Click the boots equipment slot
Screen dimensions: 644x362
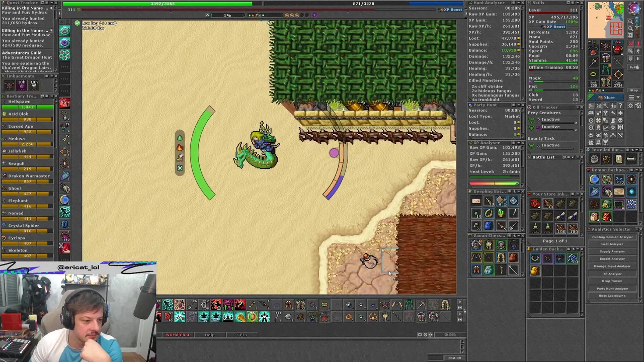[x=606, y=82]
